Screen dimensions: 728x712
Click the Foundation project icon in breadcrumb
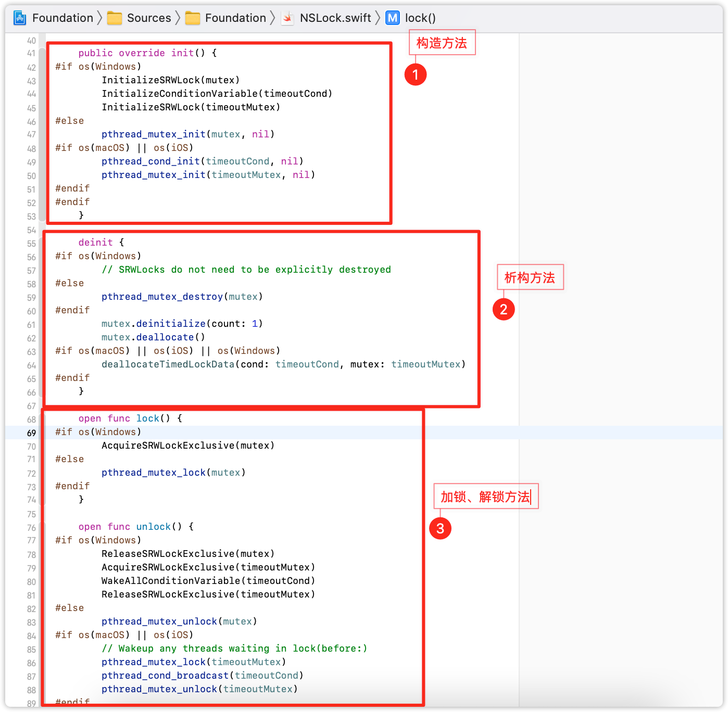(x=20, y=18)
